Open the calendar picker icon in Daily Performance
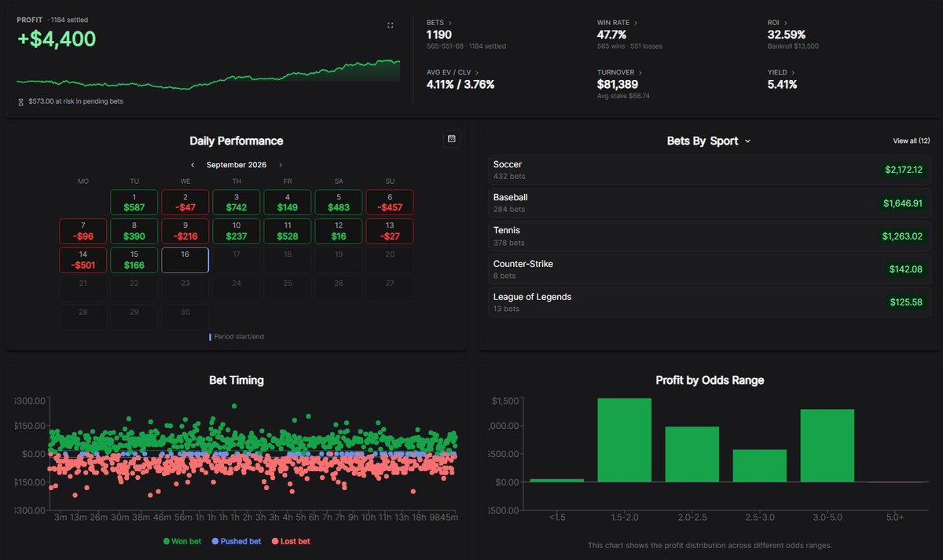Screen dimensions: 943x560 click(x=452, y=139)
